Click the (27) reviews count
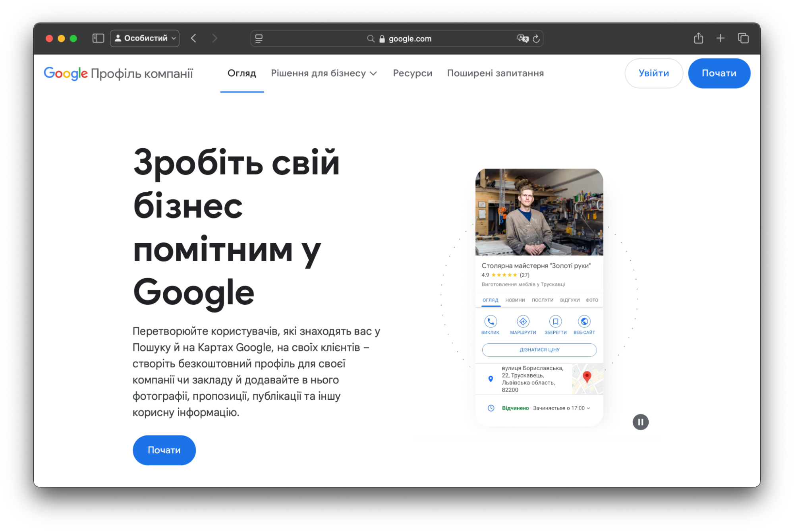The image size is (794, 532). (524, 275)
